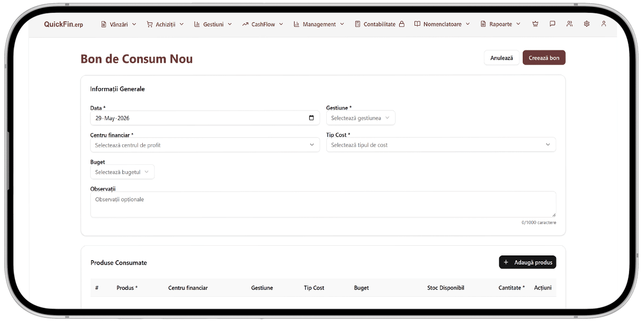Image resolution: width=644 pixels, height=322 pixels.
Task: Click the Observații text area
Action: 323,204
